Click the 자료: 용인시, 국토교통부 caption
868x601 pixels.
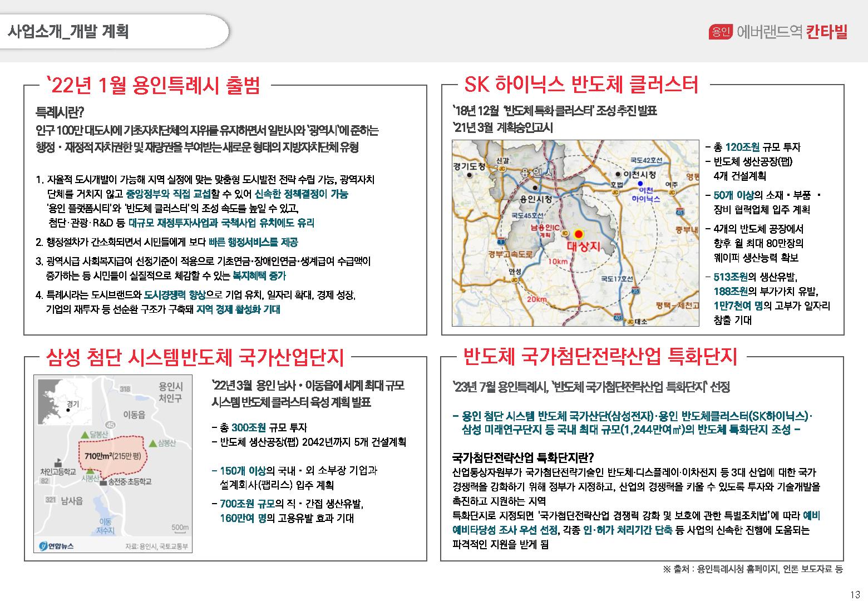[156, 546]
